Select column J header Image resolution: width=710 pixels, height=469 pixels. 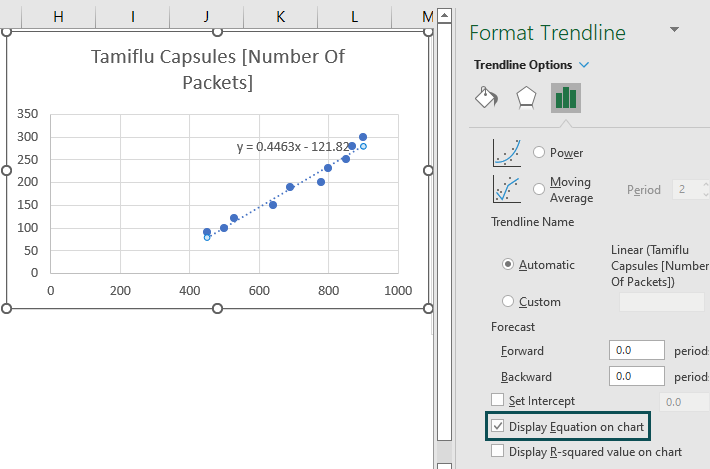click(206, 17)
